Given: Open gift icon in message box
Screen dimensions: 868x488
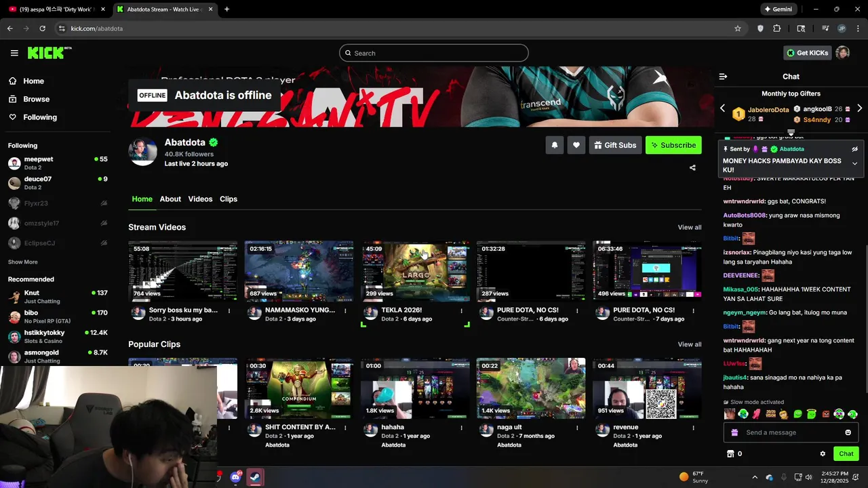Looking at the screenshot, I should click(x=734, y=432).
